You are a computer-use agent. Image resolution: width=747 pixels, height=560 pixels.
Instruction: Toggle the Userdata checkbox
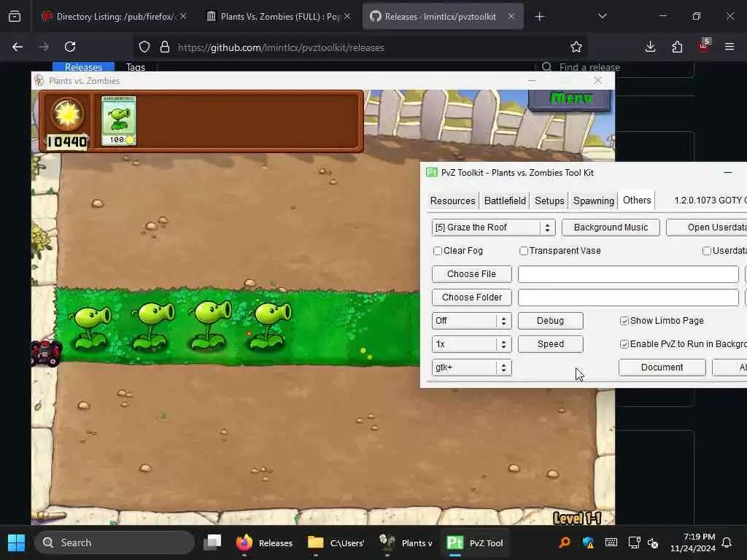(707, 251)
